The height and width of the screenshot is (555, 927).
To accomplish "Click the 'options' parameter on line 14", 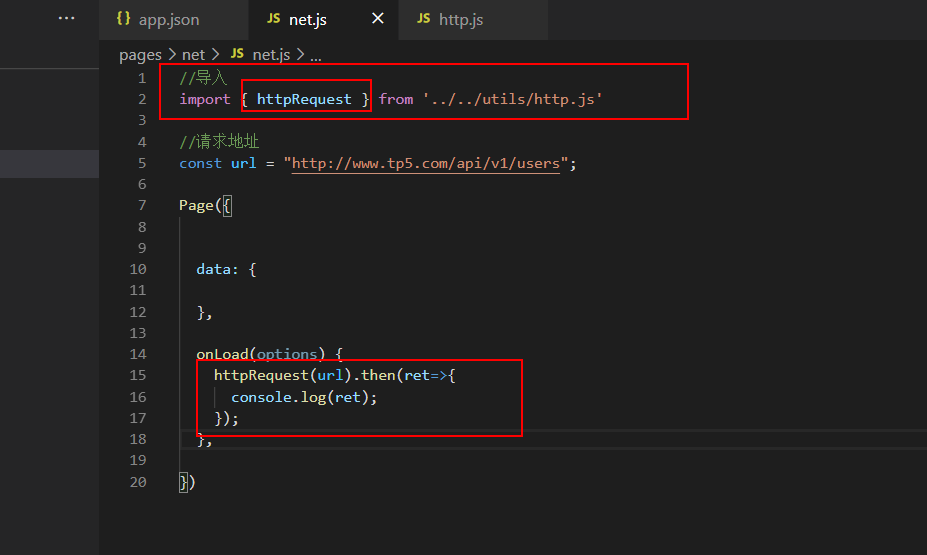I will [287, 354].
